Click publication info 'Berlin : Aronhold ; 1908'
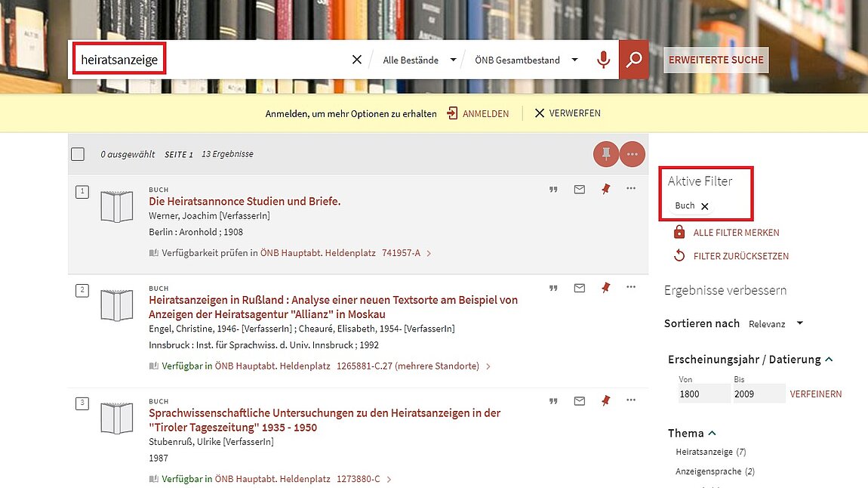The height and width of the screenshot is (488, 868). (196, 232)
